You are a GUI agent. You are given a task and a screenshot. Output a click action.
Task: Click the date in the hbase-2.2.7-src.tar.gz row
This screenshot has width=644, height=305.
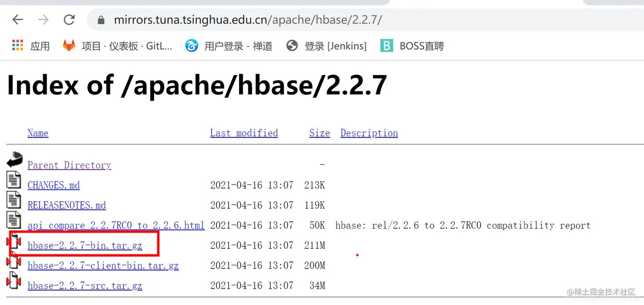[252, 285]
